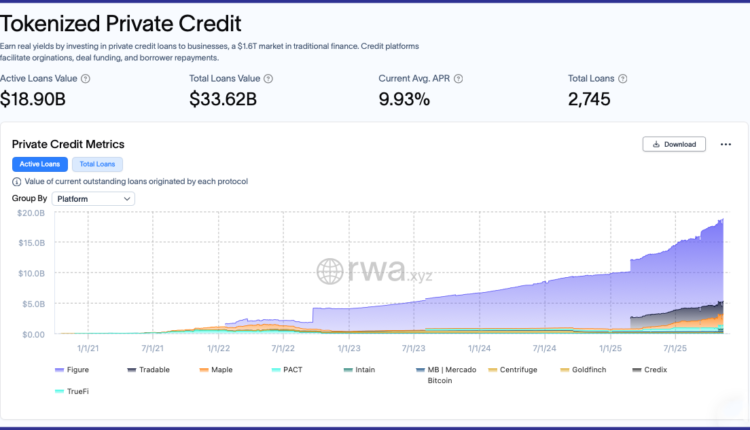Switch to the Total Loans tab
This screenshot has height=430, width=750.
(x=97, y=164)
